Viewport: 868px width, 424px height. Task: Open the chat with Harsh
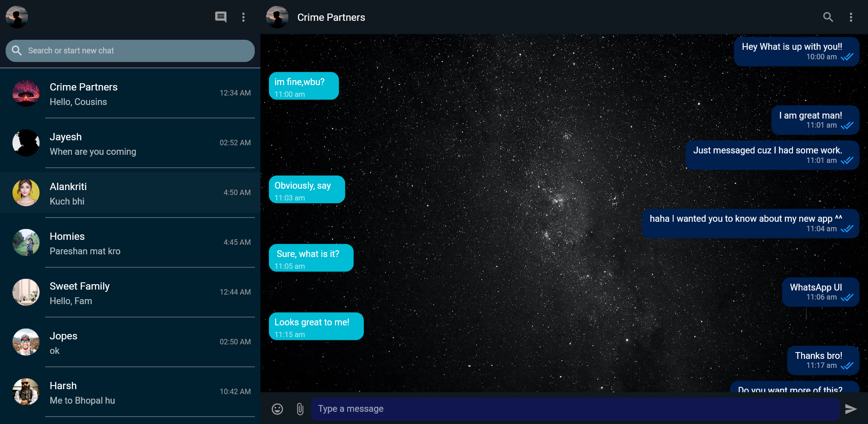(x=130, y=392)
